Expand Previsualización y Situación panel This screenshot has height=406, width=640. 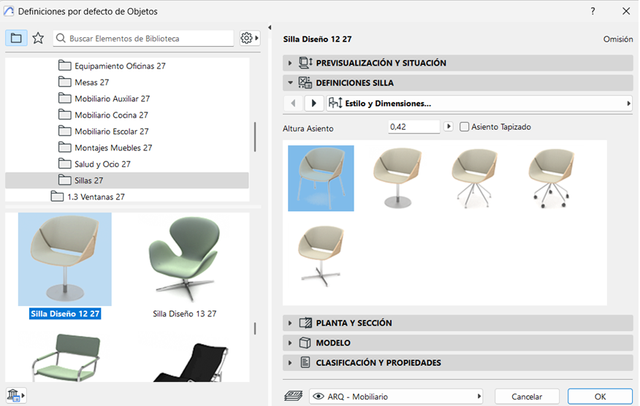pos(290,63)
